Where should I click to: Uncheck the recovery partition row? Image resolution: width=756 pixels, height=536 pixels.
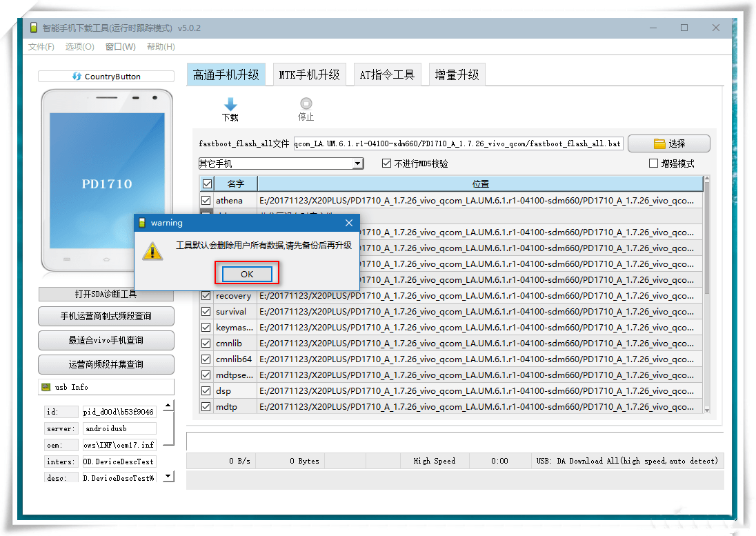(x=206, y=295)
